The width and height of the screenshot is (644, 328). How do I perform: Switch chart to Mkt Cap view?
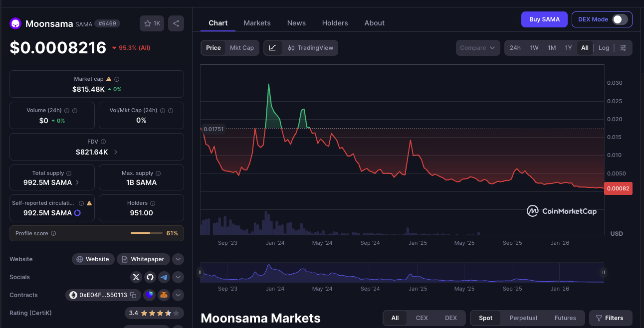pyautogui.click(x=241, y=48)
